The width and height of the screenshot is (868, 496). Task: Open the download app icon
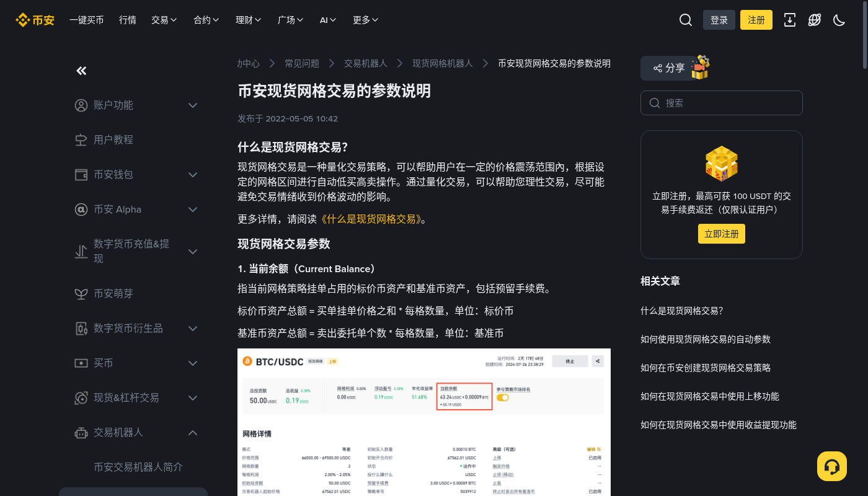point(790,20)
